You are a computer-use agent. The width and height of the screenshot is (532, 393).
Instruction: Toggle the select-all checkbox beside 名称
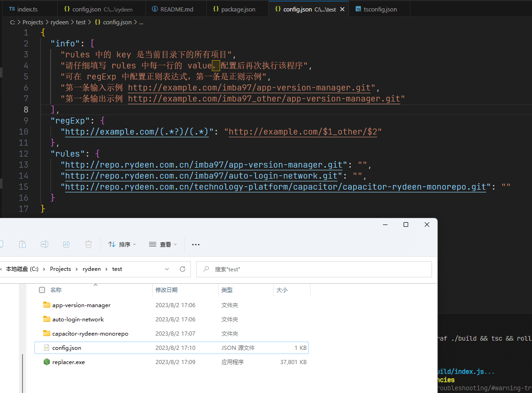coord(42,290)
